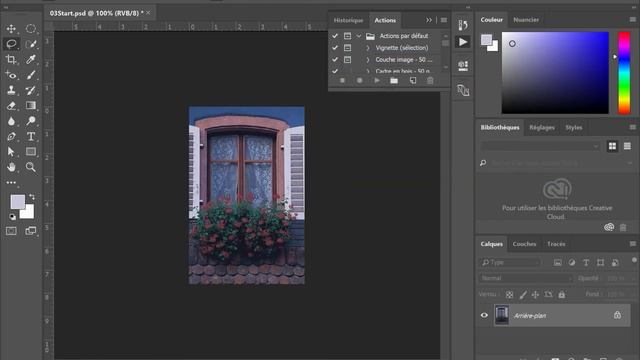640x360 pixels.
Task: Select the Rectangle shape tool
Action: 31,152
